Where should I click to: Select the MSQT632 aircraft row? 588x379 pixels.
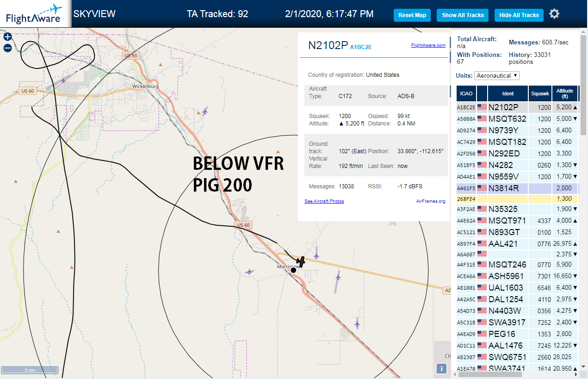[x=517, y=118]
